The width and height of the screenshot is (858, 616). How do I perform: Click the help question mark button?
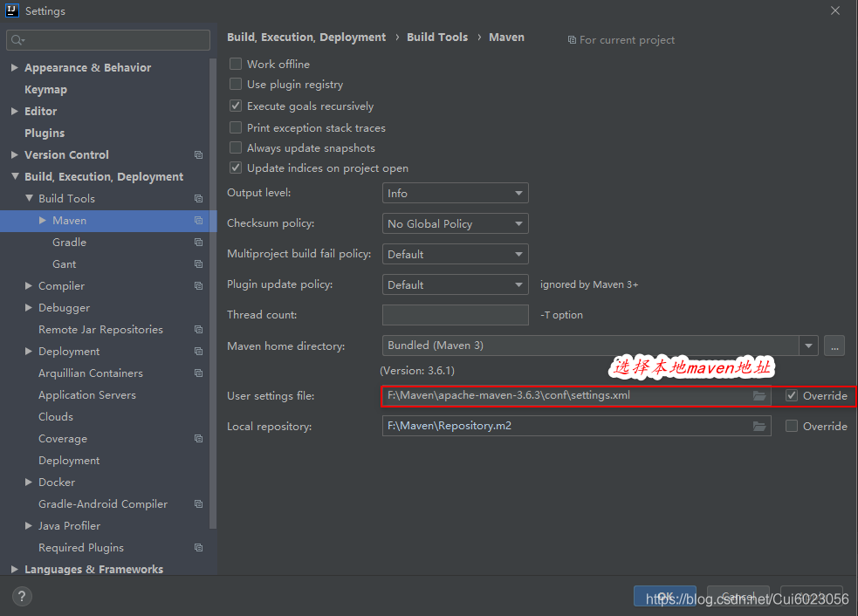pos(22,596)
